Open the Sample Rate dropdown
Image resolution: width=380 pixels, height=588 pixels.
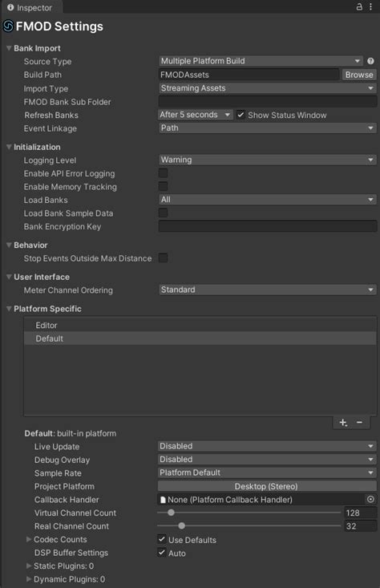(x=267, y=472)
